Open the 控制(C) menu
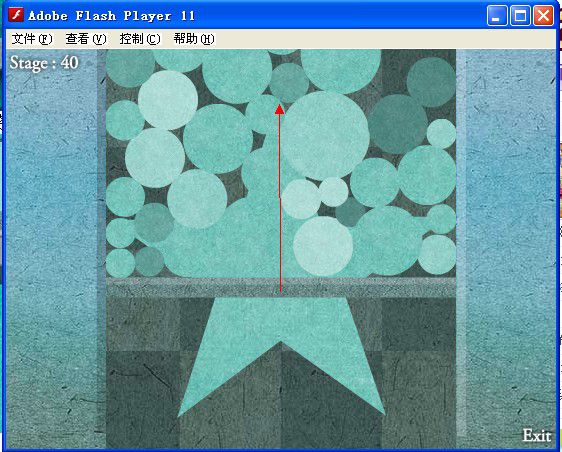The width and height of the screenshot is (562, 452). (140, 39)
